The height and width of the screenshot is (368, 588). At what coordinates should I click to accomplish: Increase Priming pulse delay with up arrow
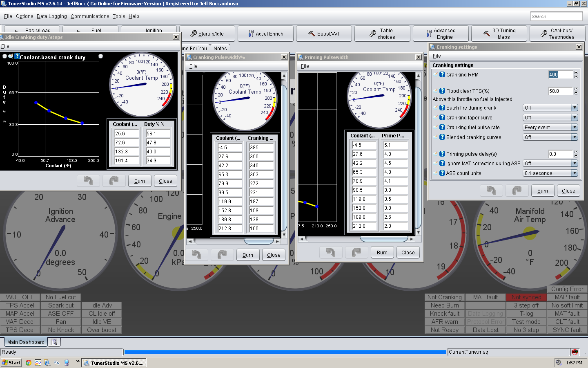coord(576,152)
